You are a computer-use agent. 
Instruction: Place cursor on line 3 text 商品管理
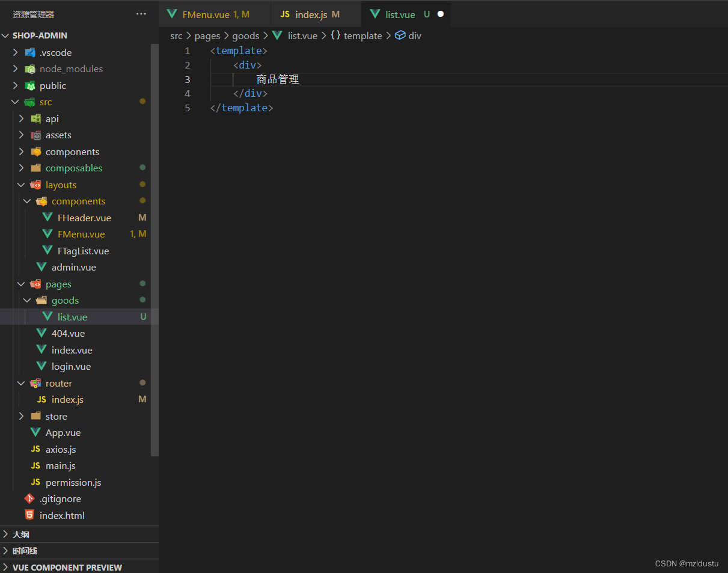278,79
